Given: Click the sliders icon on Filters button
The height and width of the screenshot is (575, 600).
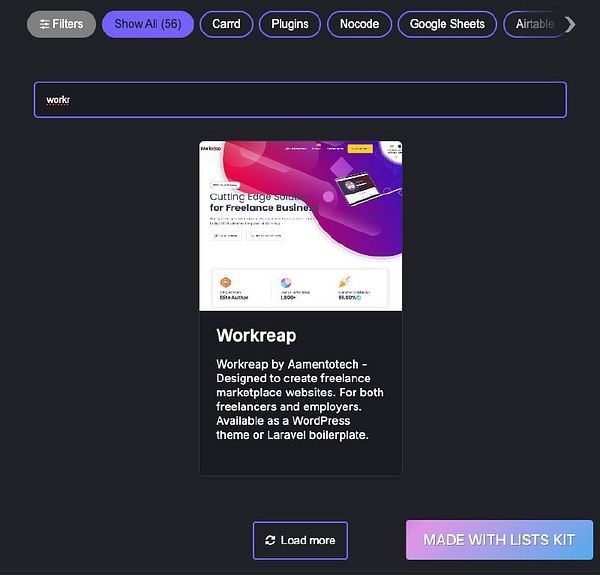Looking at the screenshot, I should 44,24.
